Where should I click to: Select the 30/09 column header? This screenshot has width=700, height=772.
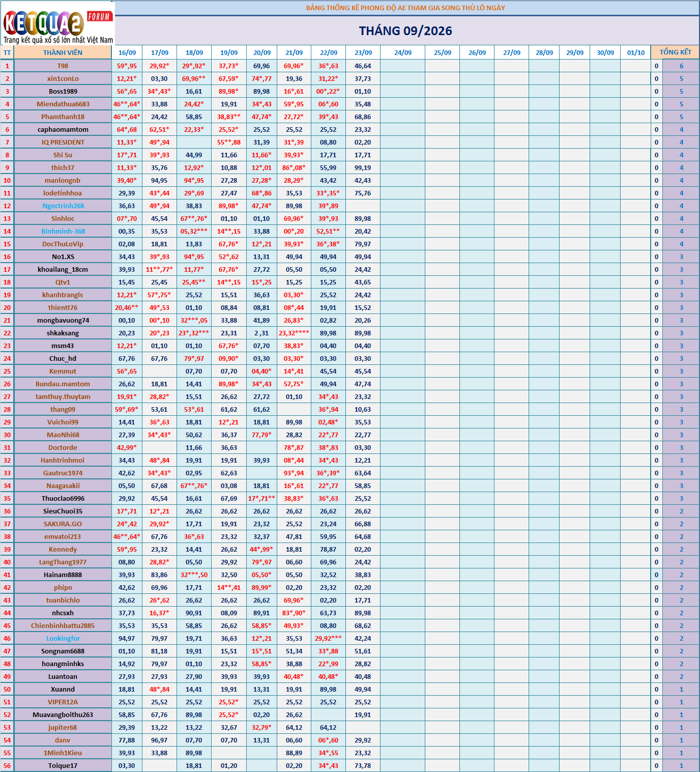point(605,52)
